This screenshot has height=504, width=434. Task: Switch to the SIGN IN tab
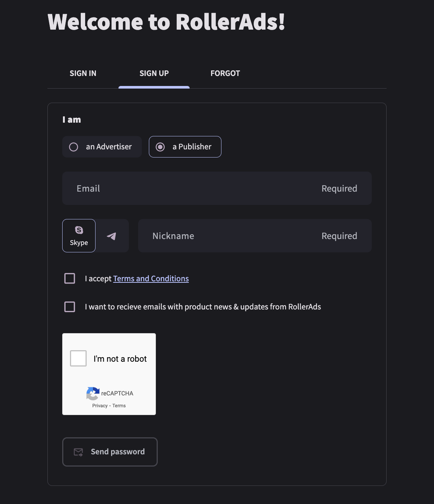pos(83,73)
